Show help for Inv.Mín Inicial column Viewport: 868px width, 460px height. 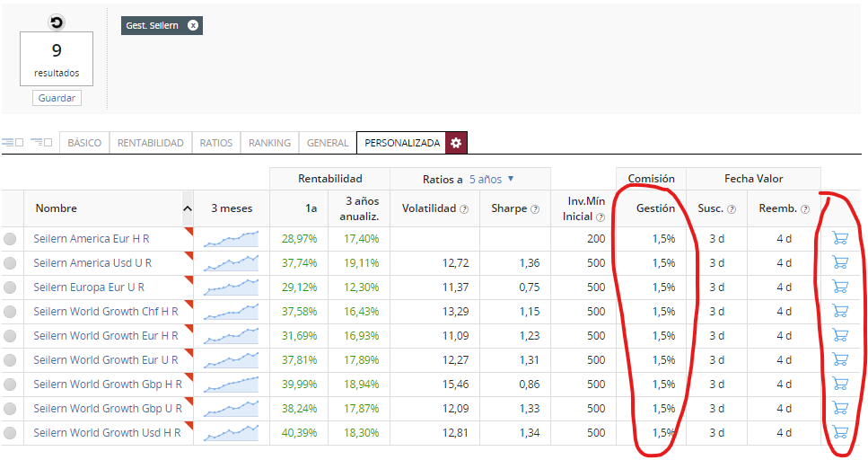(601, 217)
